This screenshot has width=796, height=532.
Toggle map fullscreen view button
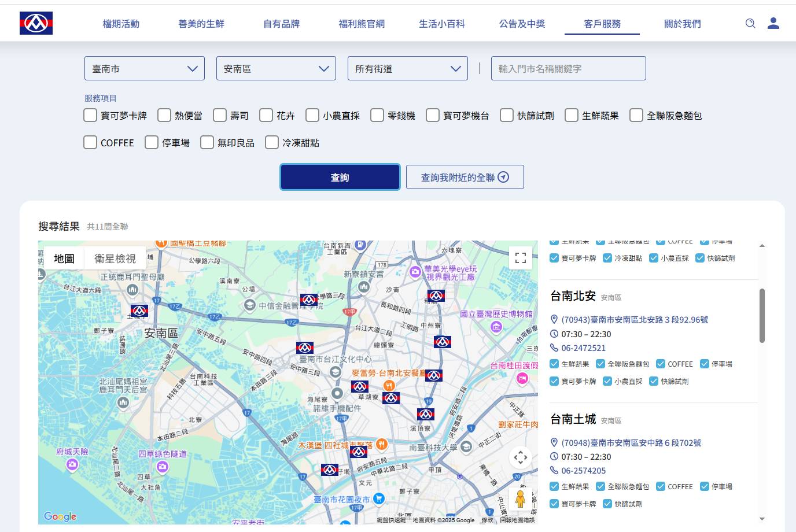click(521, 258)
